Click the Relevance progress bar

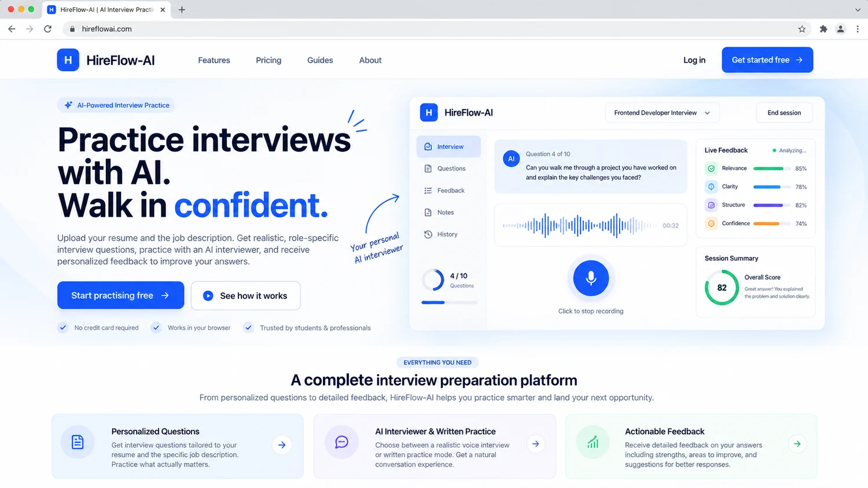772,169
